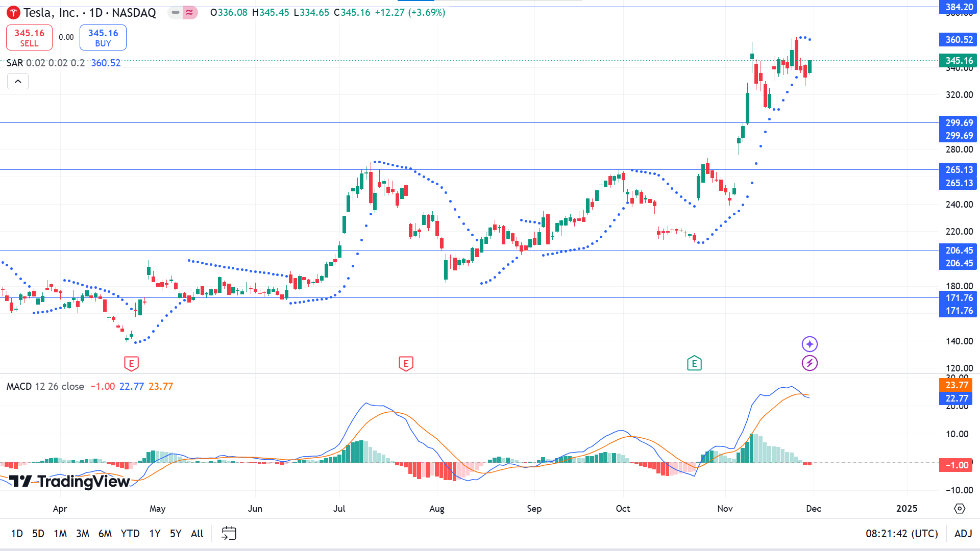Screen dimensions: 980x551
Task: Select the 5D time range
Action: [x=38, y=534]
